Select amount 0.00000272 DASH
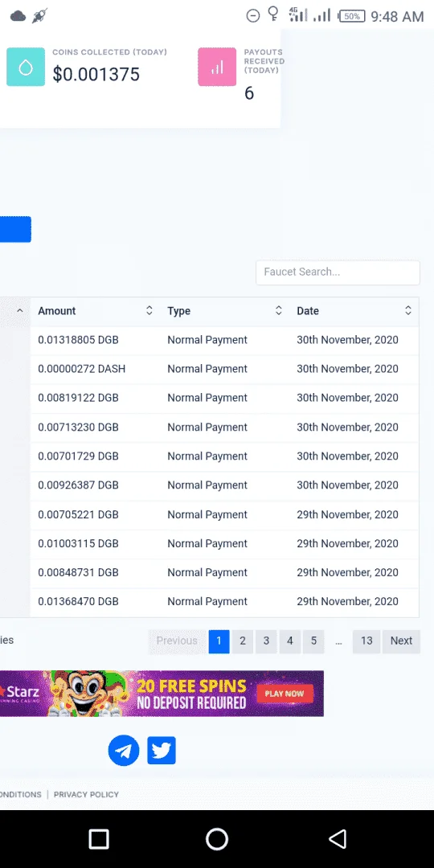 coord(81,369)
